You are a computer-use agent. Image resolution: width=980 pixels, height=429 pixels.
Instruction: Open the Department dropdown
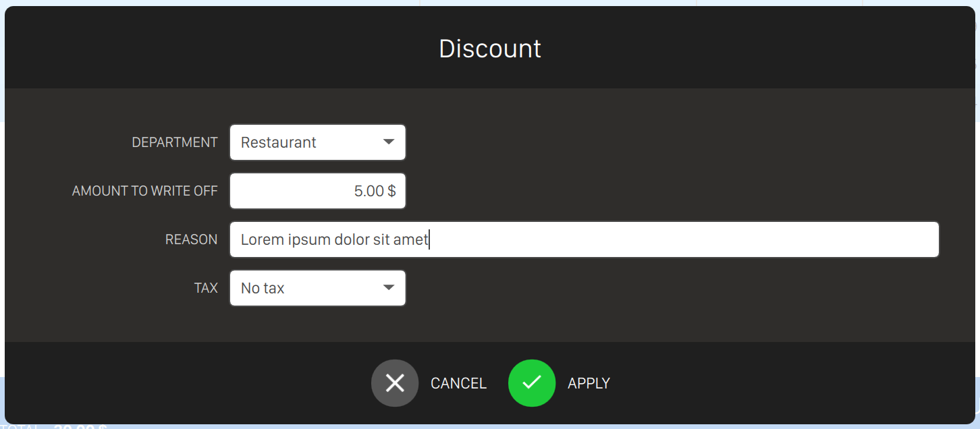317,142
